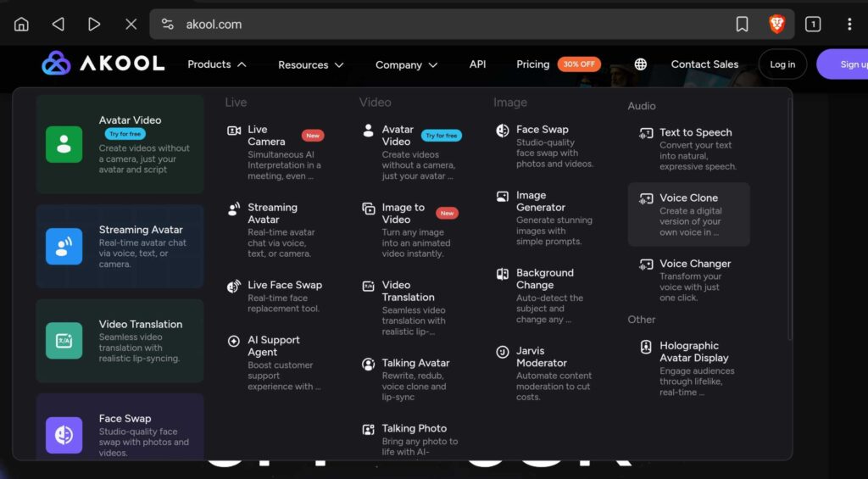
Task: Click Contact Sales link
Action: [x=704, y=64]
